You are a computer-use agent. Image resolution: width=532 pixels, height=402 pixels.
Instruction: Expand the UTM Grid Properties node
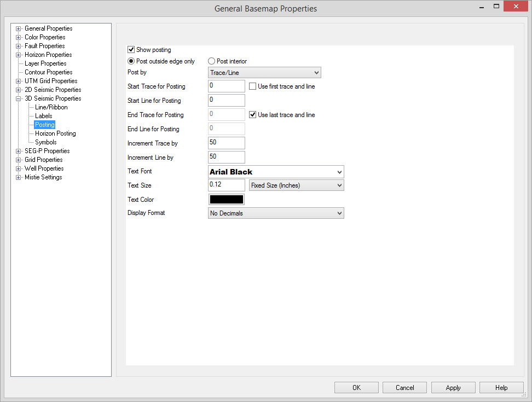pos(19,81)
